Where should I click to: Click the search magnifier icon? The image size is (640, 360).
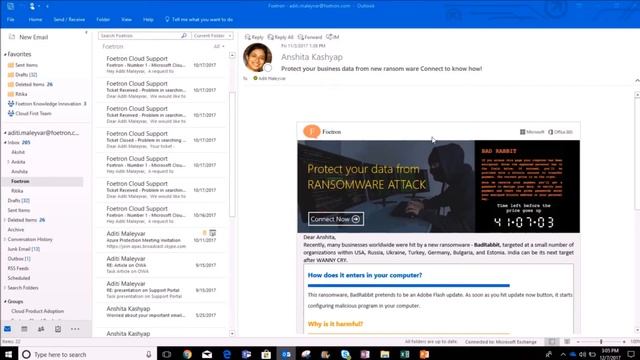(184, 36)
